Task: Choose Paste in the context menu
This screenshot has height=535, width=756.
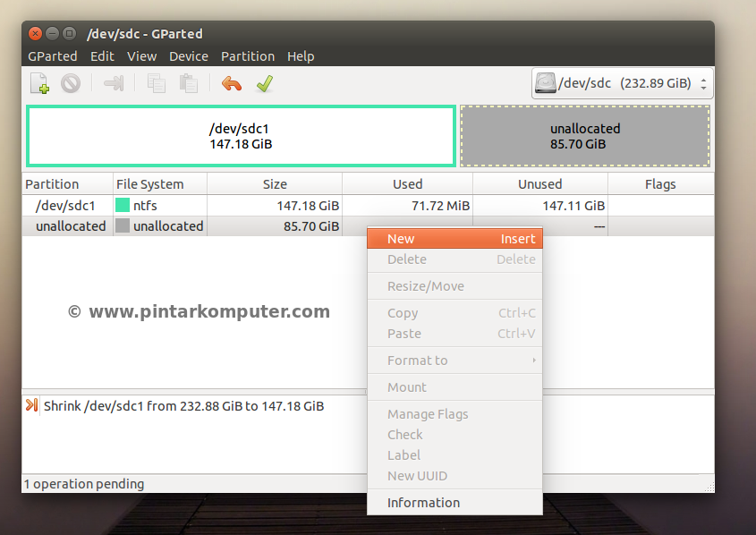Action: 454,334
